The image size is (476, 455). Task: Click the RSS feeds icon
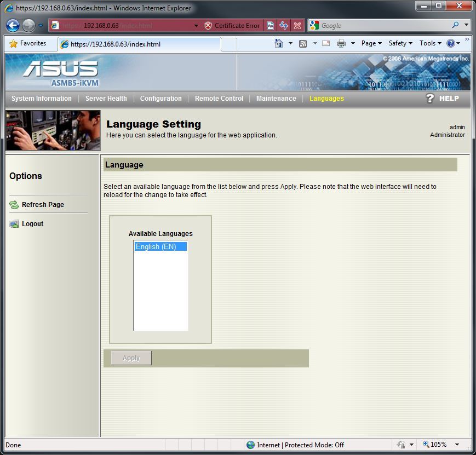[302, 43]
